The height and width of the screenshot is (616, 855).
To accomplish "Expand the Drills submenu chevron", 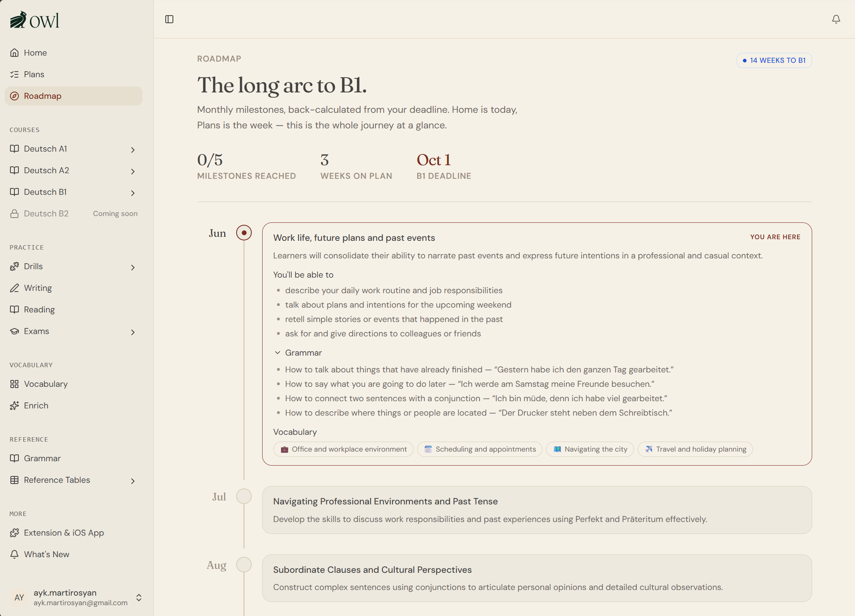I will tap(133, 267).
